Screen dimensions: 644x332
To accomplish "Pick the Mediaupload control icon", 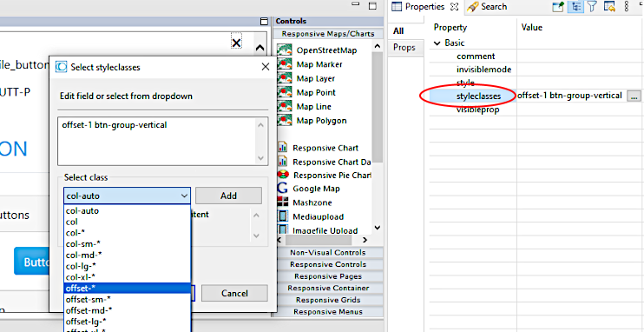I will click(x=283, y=216).
